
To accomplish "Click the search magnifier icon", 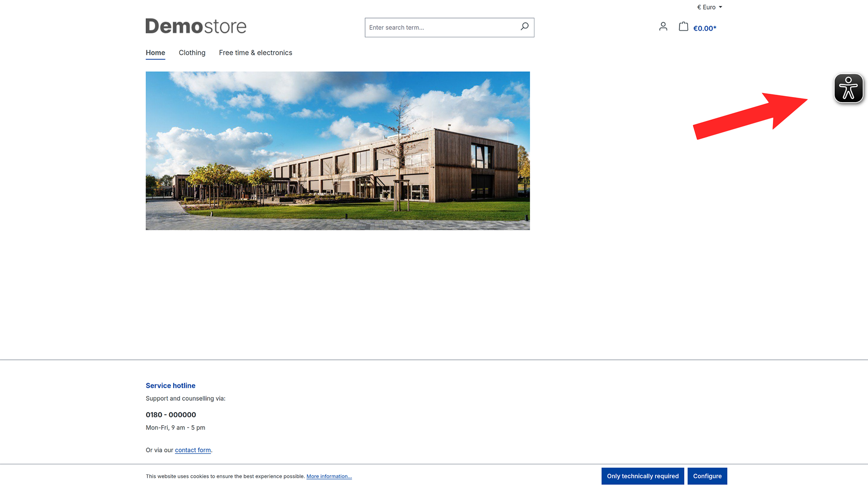I will (x=524, y=27).
